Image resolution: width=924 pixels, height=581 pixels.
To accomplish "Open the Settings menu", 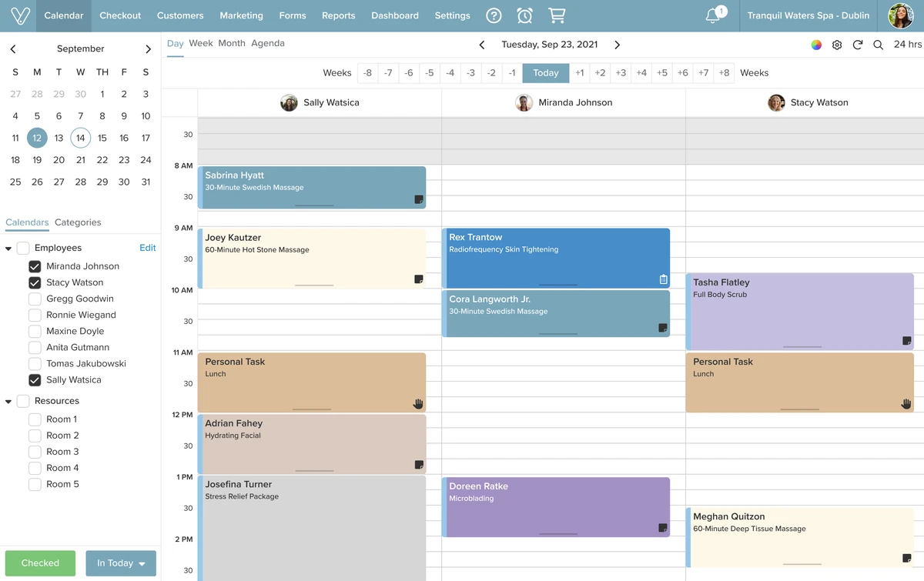I will point(453,15).
